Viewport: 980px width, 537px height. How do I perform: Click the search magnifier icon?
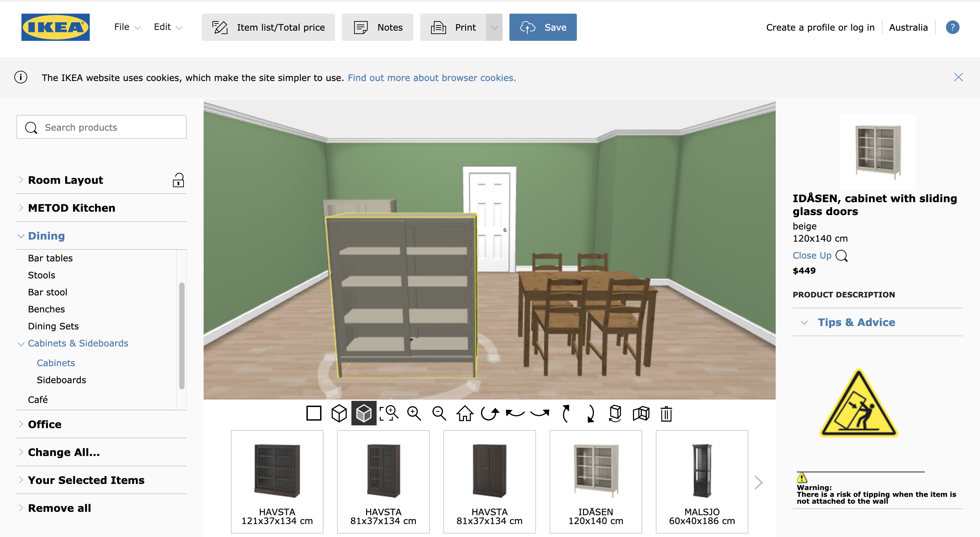pyautogui.click(x=31, y=127)
